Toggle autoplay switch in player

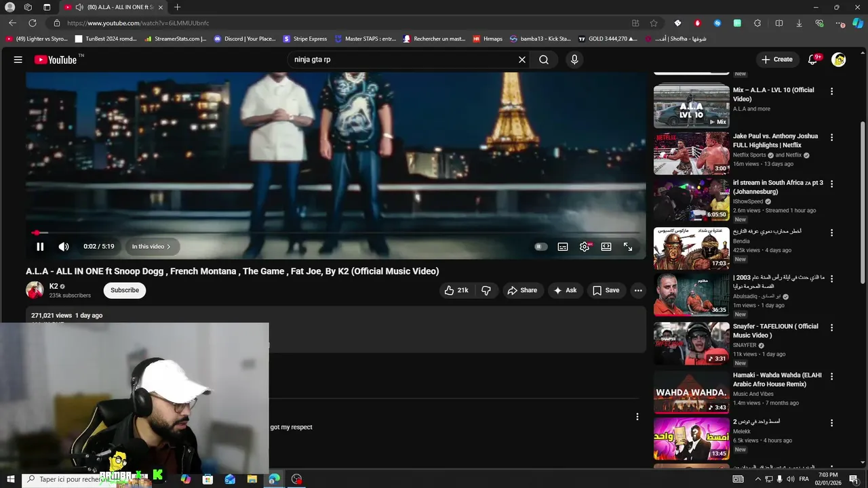click(x=540, y=247)
